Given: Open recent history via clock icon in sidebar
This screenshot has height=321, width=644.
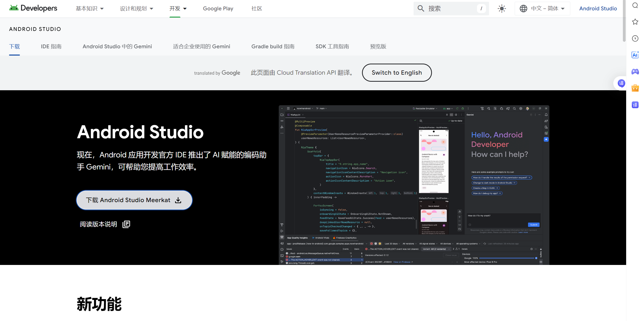Looking at the screenshot, I should pyautogui.click(x=635, y=38).
